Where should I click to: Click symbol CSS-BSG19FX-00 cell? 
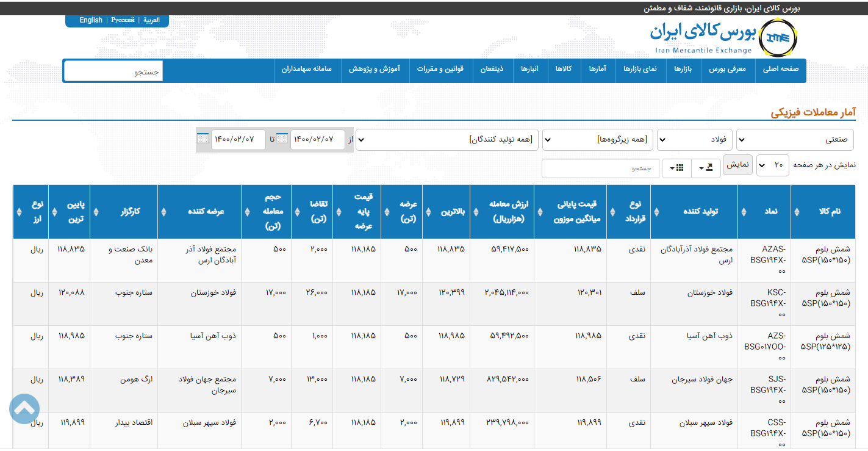[764, 432]
